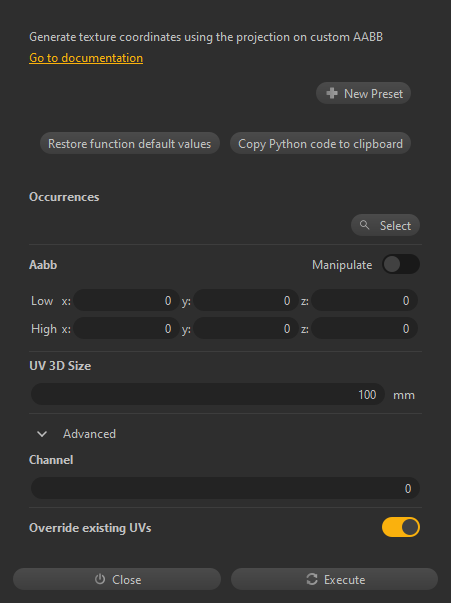Click the Low x value field
The width and height of the screenshot is (451, 603).
pos(126,300)
